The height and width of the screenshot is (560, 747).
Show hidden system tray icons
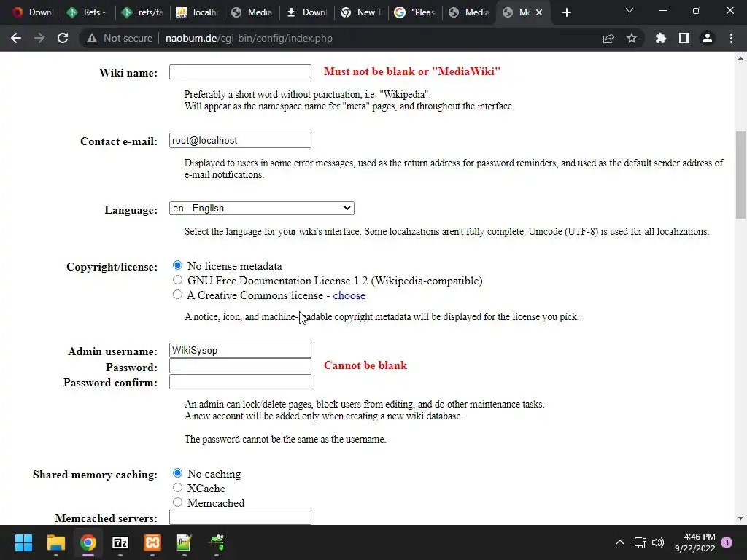(620, 542)
